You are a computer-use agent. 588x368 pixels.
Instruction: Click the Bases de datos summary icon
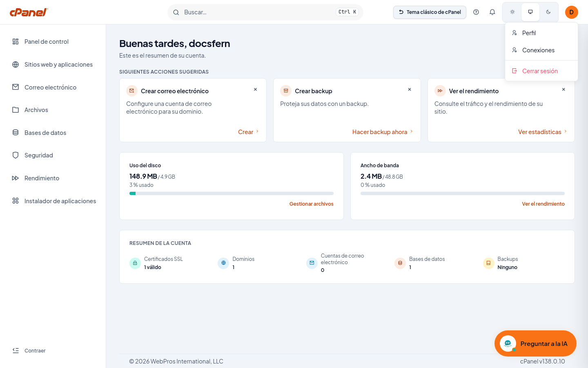pos(400,263)
